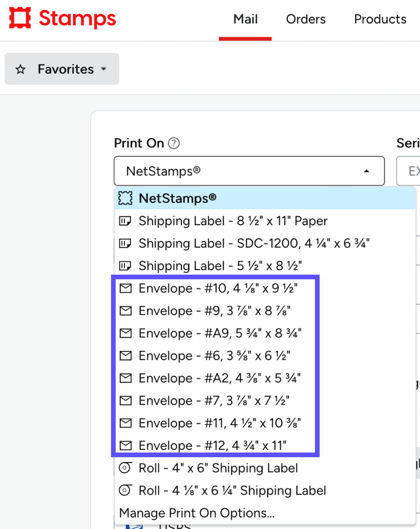This screenshot has width=420, height=529.
Task: Click roll icon beside 4 ⅛" x 6 ¼" label
Action: 125,490
